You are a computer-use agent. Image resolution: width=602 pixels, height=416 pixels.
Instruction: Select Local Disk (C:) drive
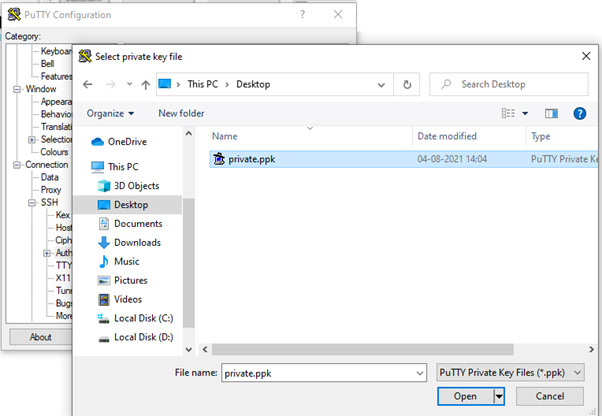click(135, 319)
